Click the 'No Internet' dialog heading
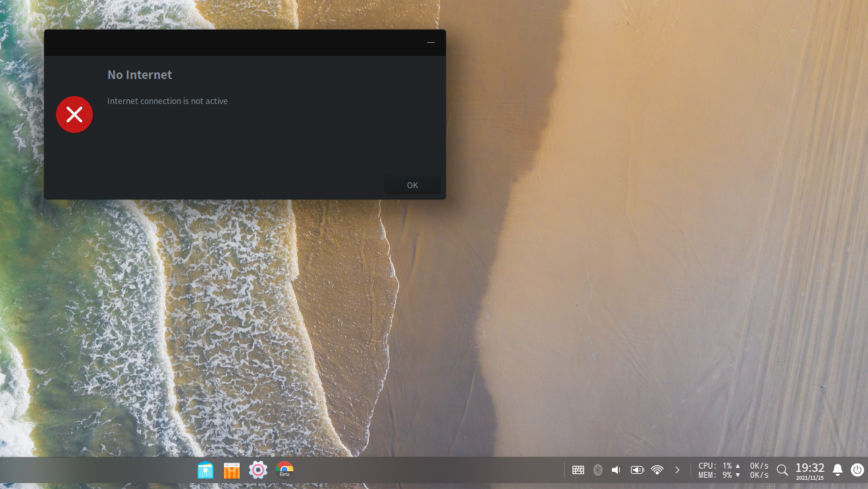 pos(140,75)
